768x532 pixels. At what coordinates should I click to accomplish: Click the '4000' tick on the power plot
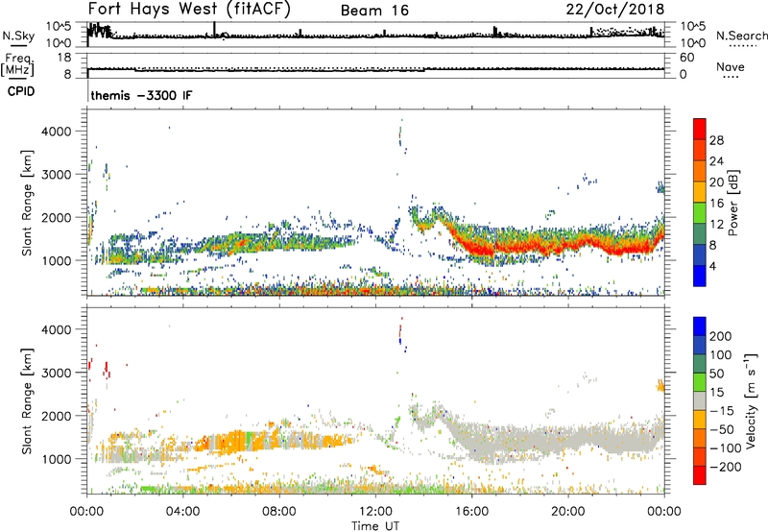56,132
